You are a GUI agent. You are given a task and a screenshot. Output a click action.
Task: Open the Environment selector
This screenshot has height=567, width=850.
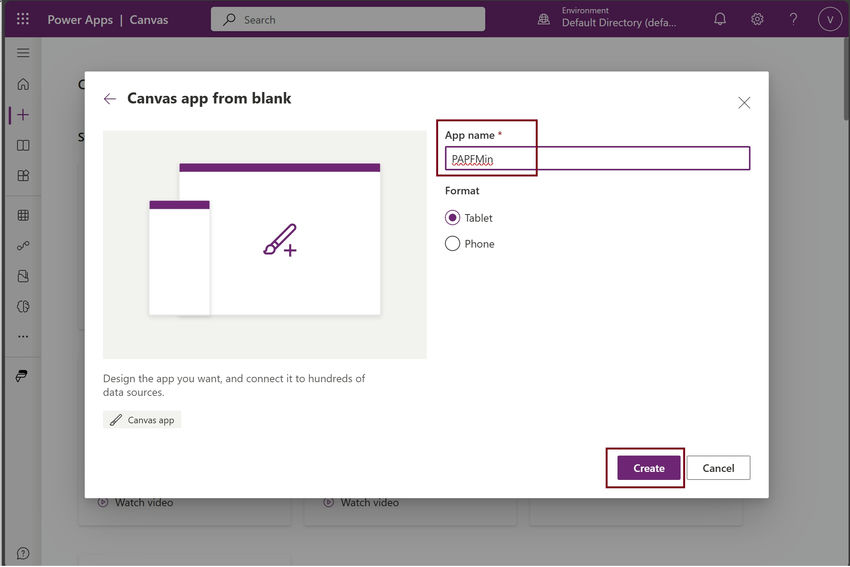click(x=608, y=18)
